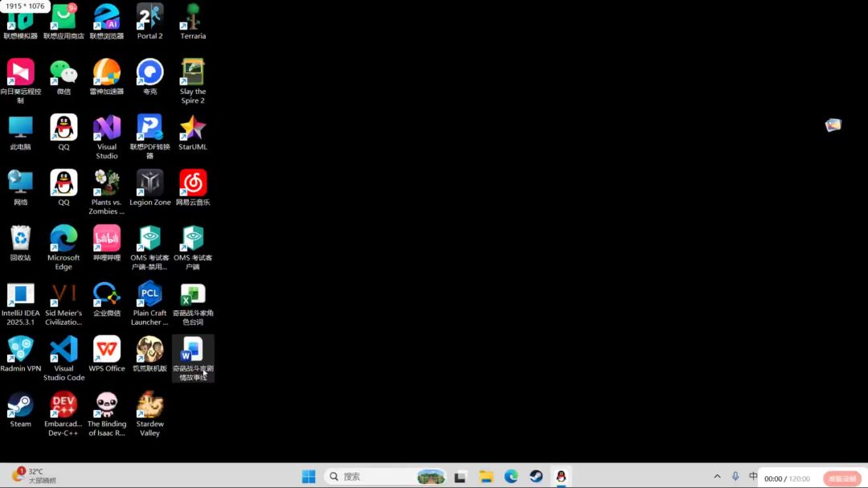This screenshot has width=868, height=488.
Task: Launch Terraria from the desktop
Action: (193, 21)
